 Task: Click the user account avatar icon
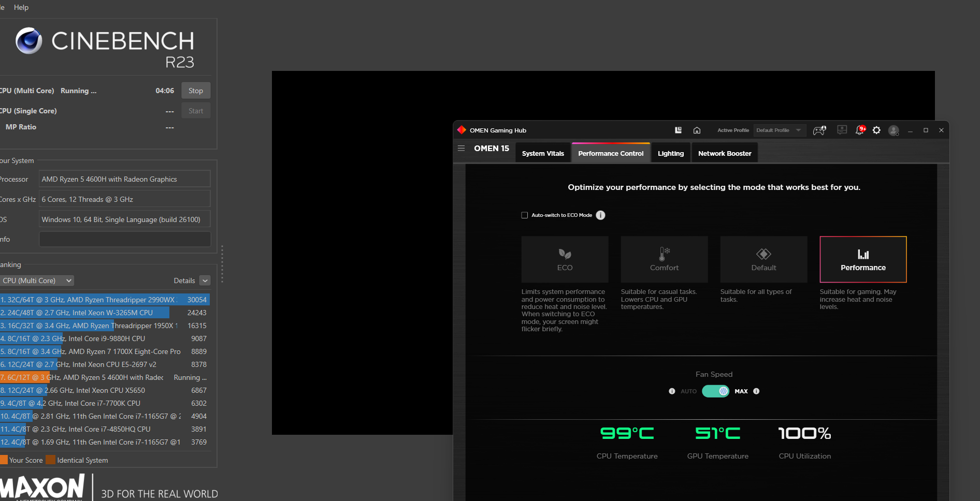coord(893,130)
